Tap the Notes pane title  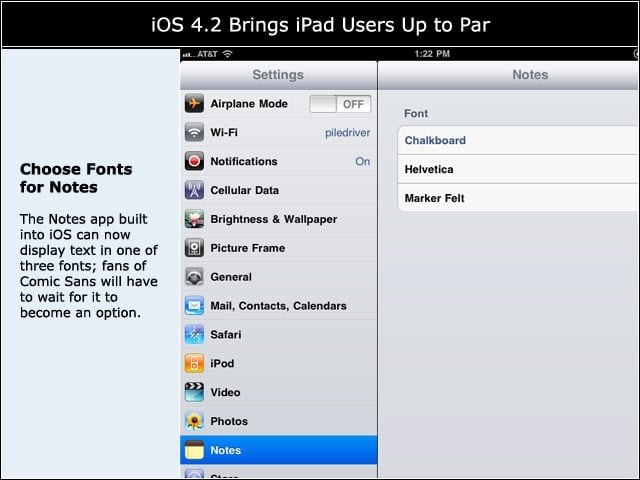[530, 75]
